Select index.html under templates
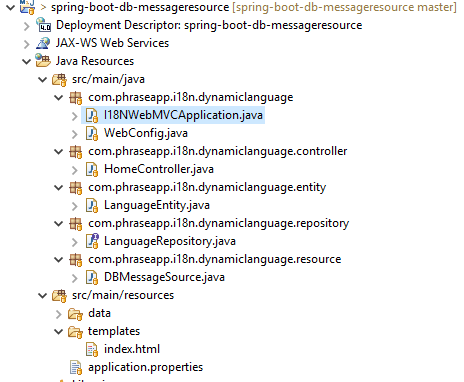 [132, 349]
